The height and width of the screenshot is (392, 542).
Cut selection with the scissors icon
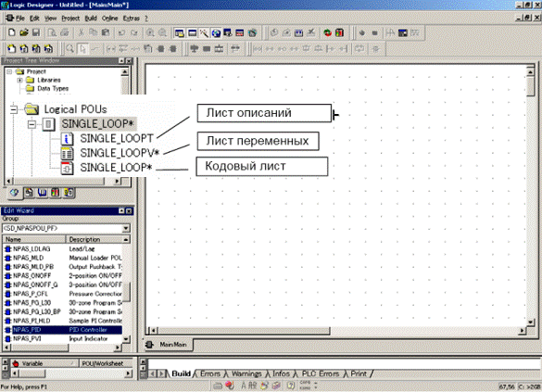(81, 32)
